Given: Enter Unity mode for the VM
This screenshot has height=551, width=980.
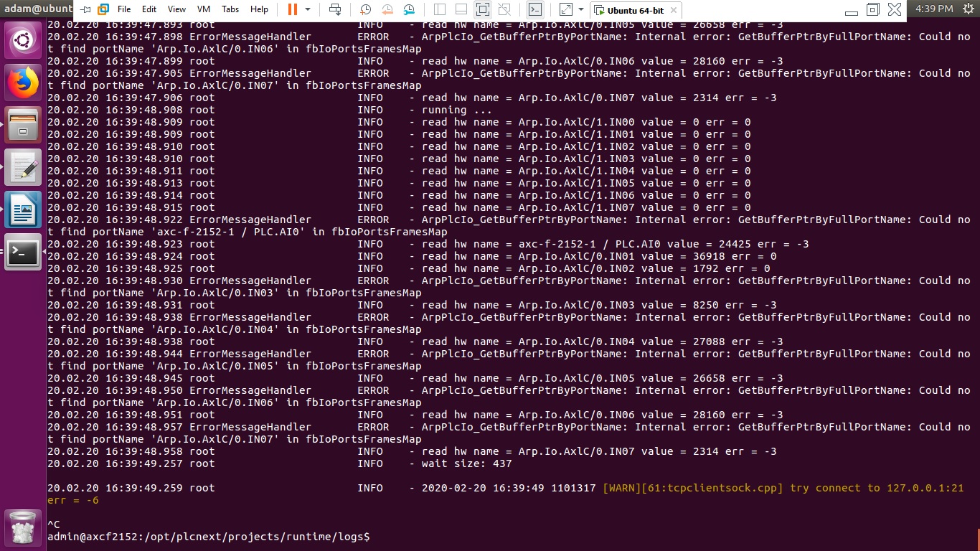Looking at the screenshot, I should click(505, 9).
